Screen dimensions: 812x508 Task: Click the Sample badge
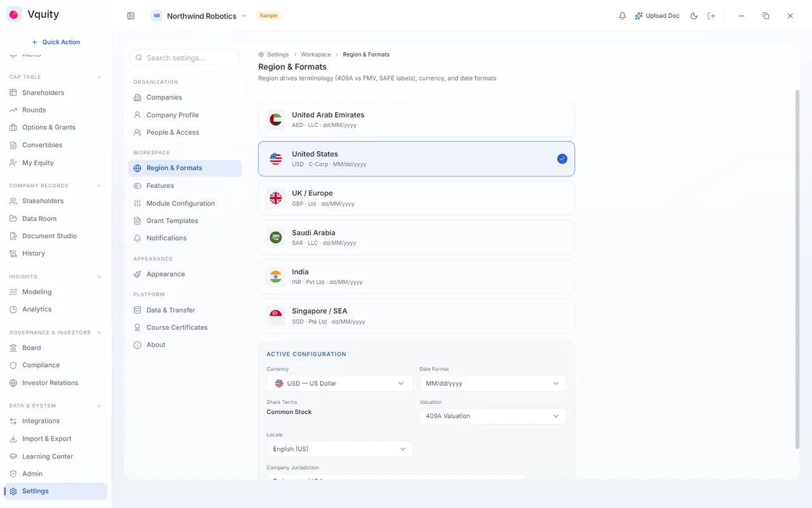(x=268, y=16)
